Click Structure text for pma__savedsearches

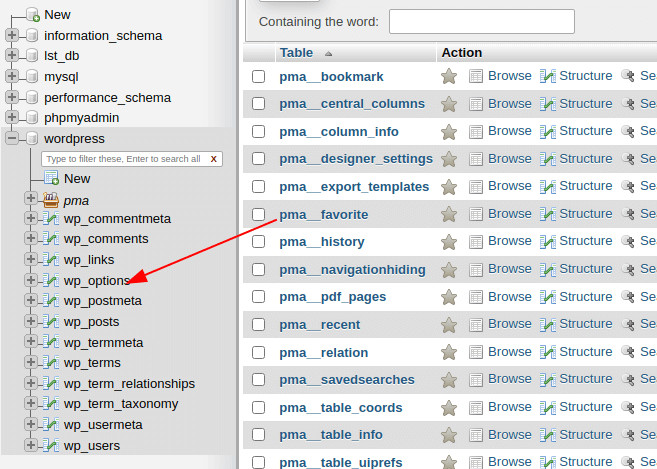click(x=585, y=379)
